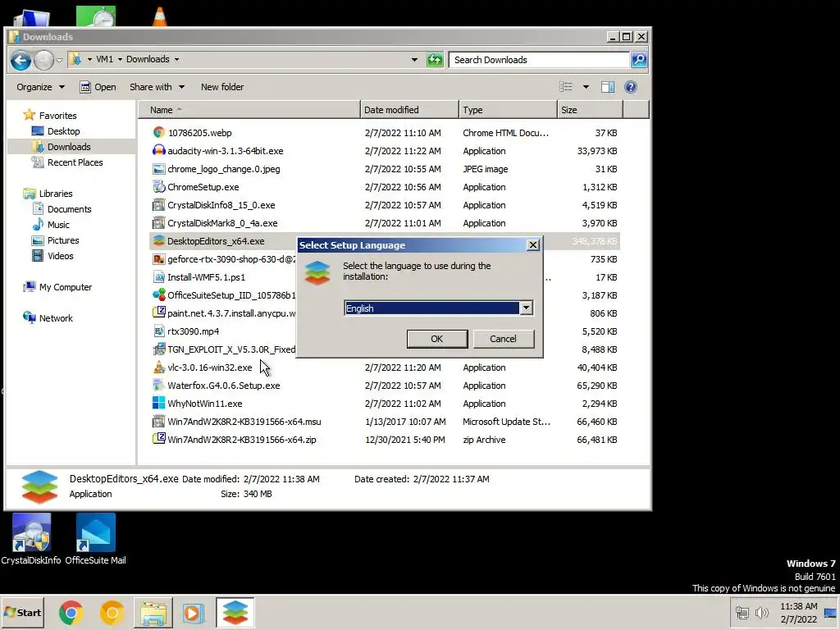Sort files by Size column
Image resolution: width=840 pixels, height=630 pixels.
point(590,110)
